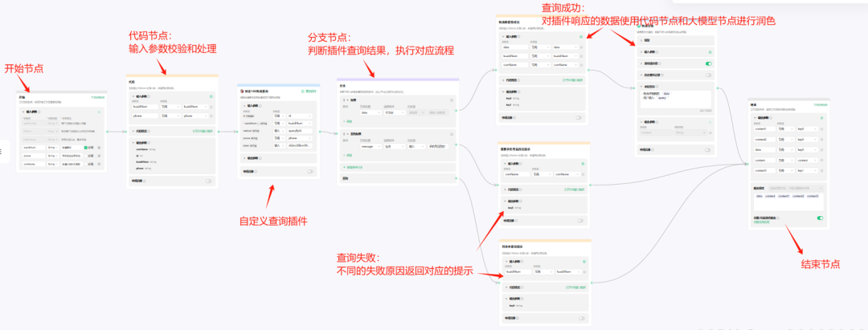Expand 代码预览 section in 代码 node
Image resolution: width=868 pixels, height=330 pixels.
pos(133,131)
